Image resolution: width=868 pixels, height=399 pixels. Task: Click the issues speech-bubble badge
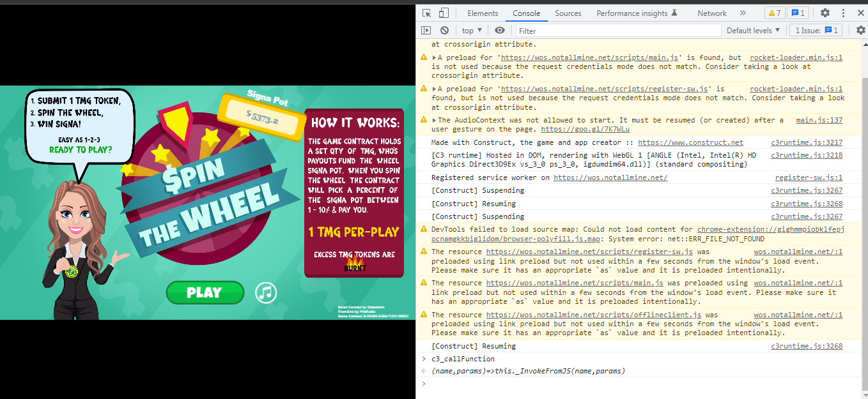796,11
